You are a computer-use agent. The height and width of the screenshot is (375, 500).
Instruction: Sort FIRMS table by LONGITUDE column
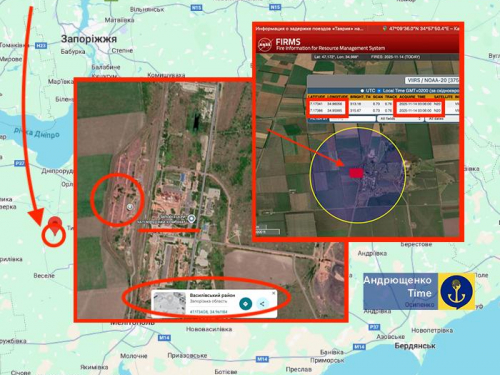(x=337, y=97)
